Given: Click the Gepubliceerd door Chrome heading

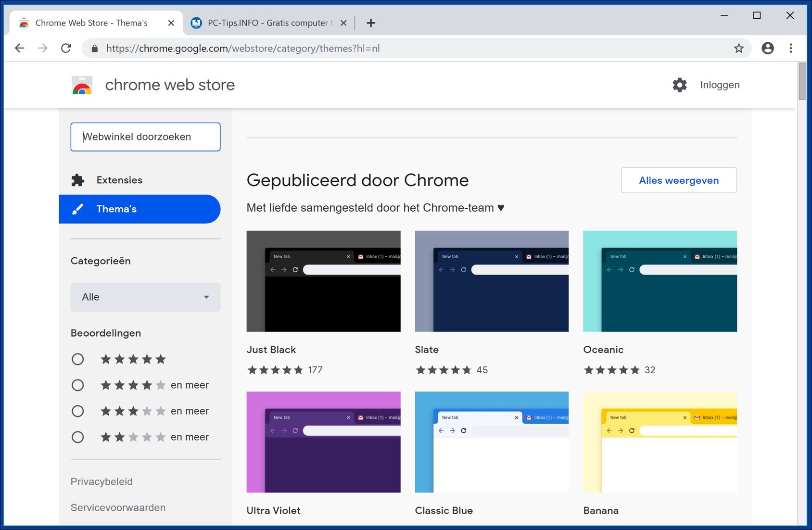Looking at the screenshot, I should click(x=357, y=180).
